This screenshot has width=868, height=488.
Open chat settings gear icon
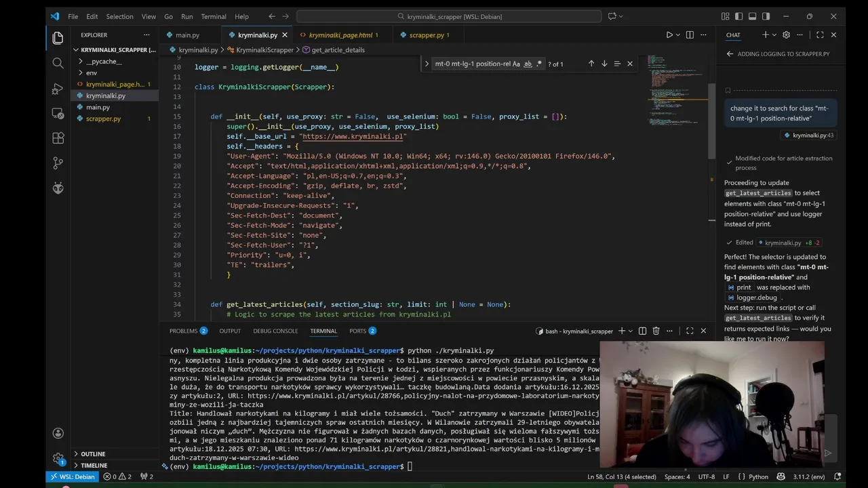point(787,35)
